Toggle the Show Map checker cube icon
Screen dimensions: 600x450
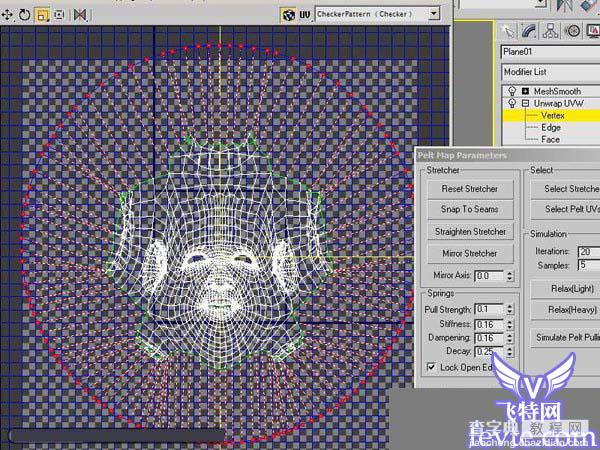pyautogui.click(x=288, y=15)
